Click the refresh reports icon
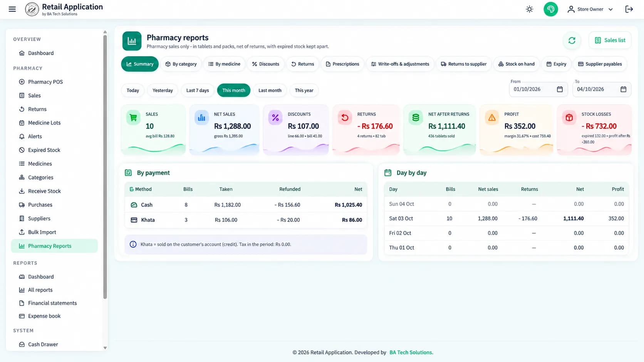Viewport: 644px width, 362px height. pyautogui.click(x=572, y=40)
